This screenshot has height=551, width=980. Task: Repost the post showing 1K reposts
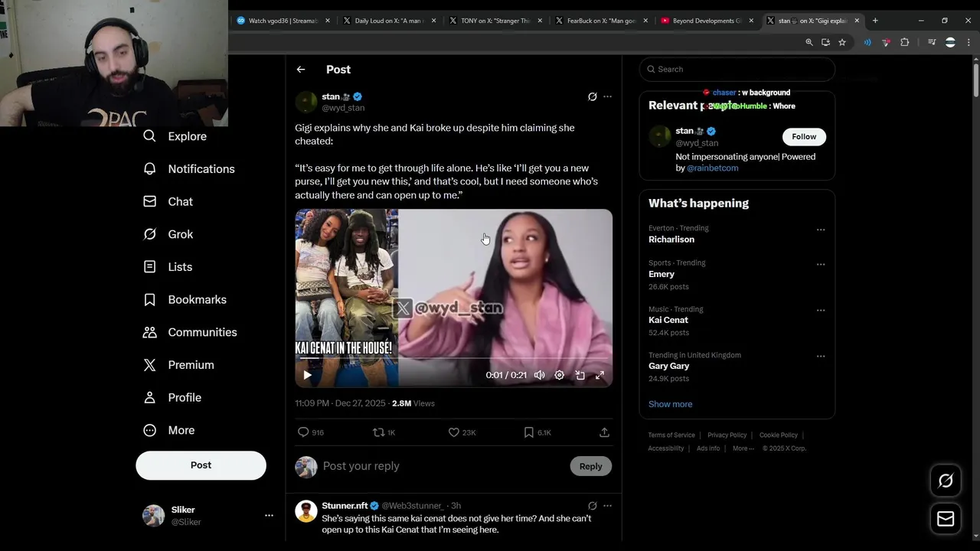[x=384, y=432]
